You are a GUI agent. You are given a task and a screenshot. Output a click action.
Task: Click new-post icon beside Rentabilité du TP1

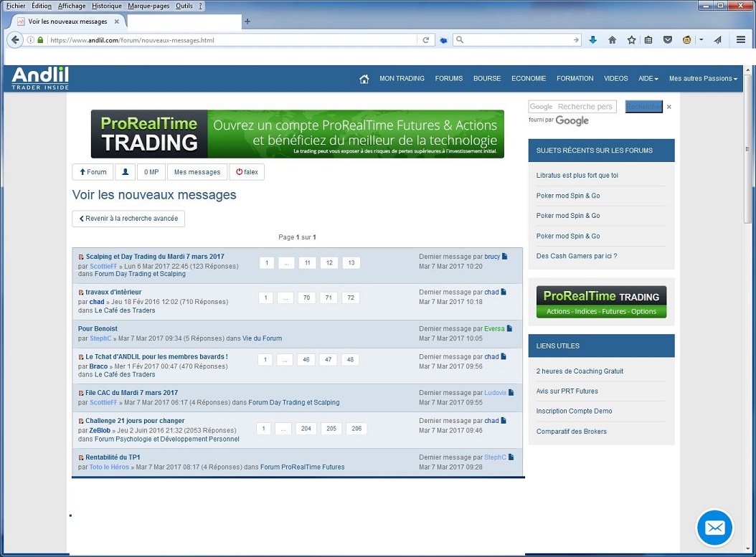point(81,458)
